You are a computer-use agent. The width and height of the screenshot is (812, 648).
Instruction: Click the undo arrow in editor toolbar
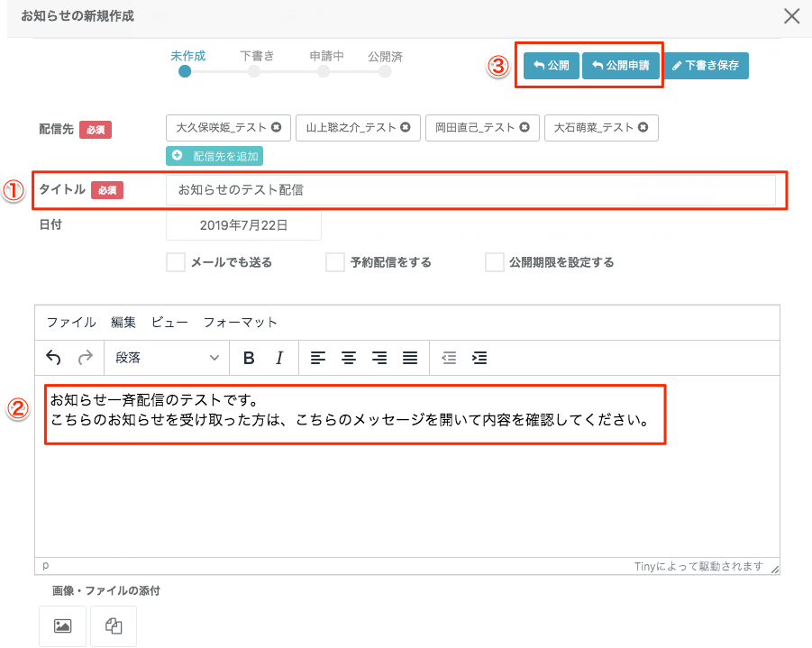[x=53, y=358]
